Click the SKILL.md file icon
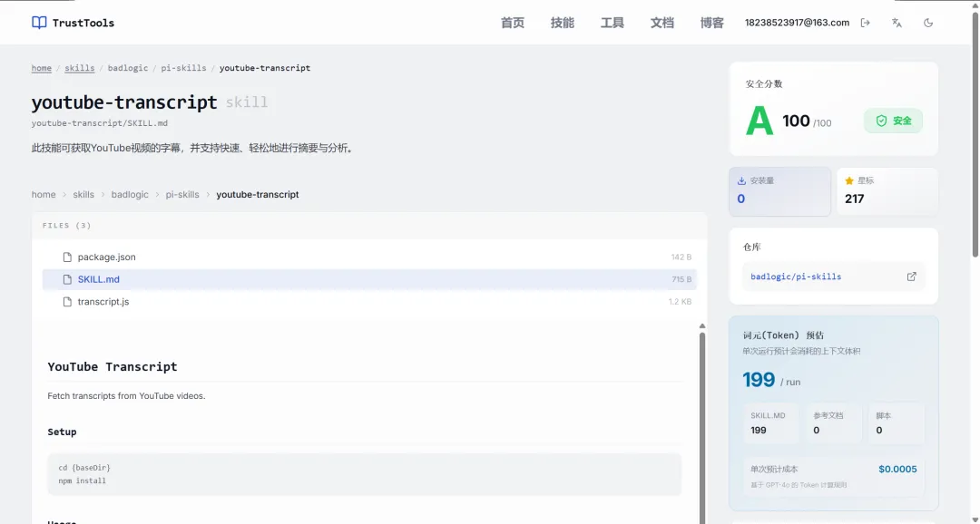 [67, 279]
